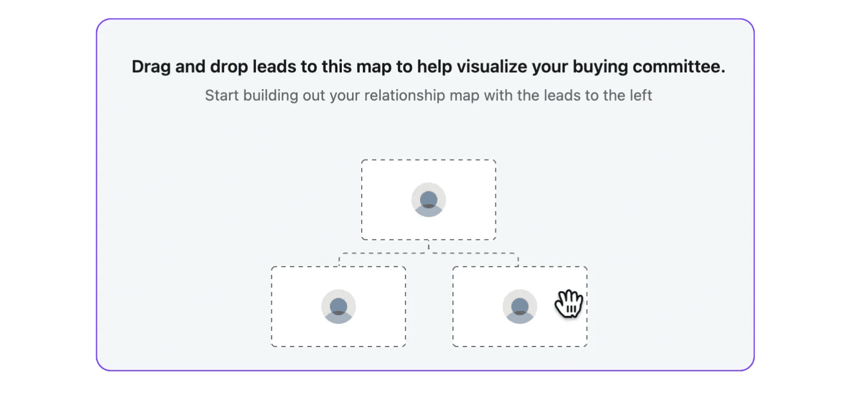The height and width of the screenshot is (402, 868).
Task: Select the top dashed placeholder card
Action: (429, 200)
